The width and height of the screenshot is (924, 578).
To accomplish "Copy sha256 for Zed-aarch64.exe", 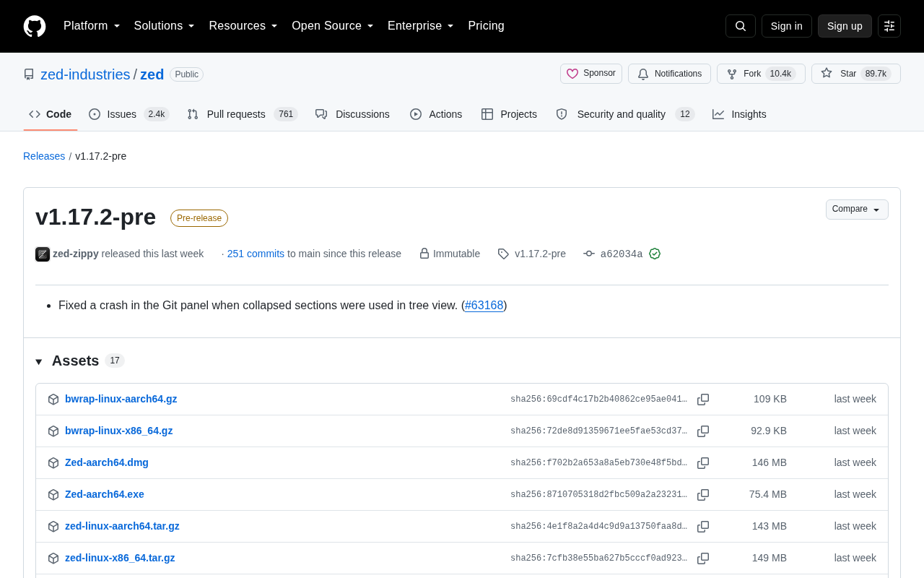I will tap(703, 495).
